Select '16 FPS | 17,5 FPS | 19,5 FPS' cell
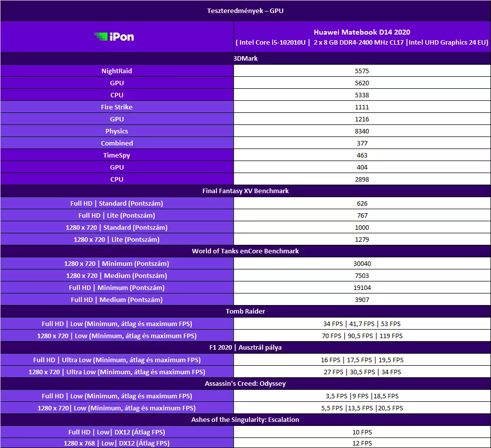491x448 pixels. coord(362,360)
